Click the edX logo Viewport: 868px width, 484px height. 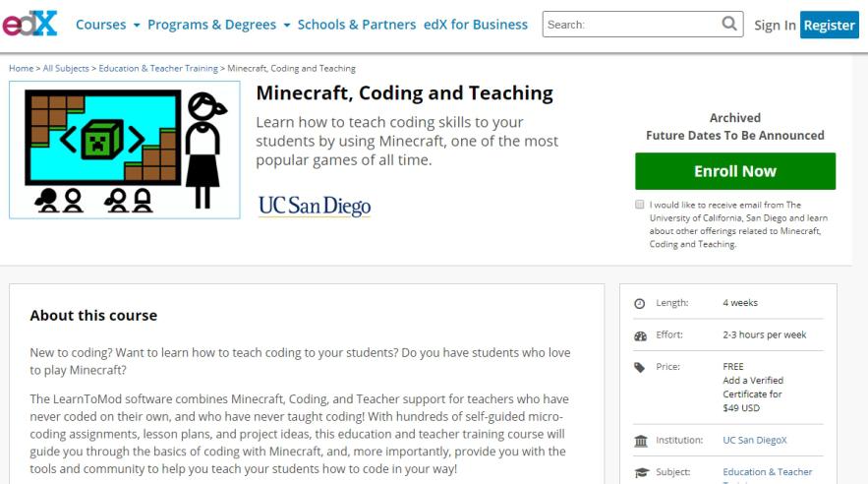pos(29,25)
